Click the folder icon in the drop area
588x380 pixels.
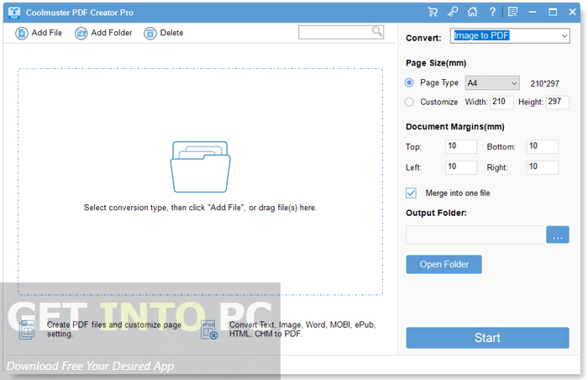pos(200,166)
